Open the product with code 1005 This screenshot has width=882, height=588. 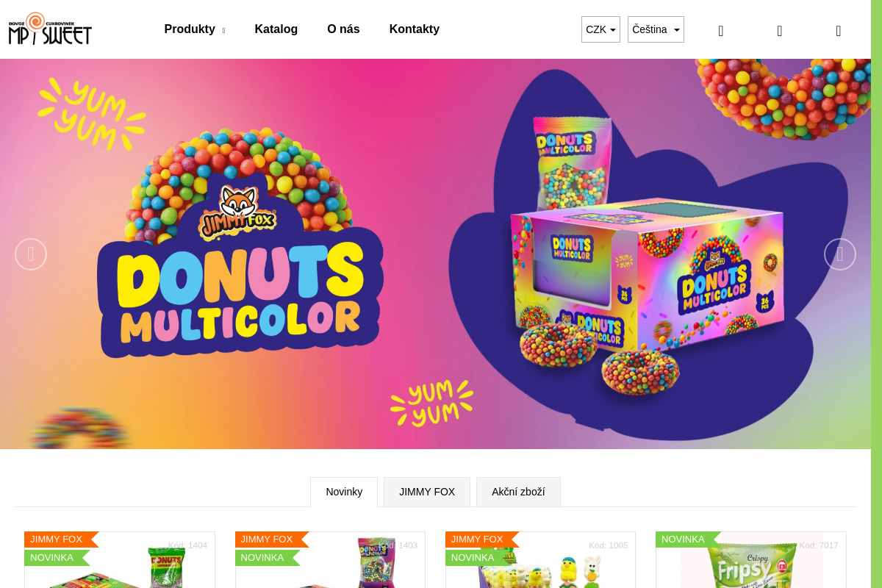click(x=541, y=560)
